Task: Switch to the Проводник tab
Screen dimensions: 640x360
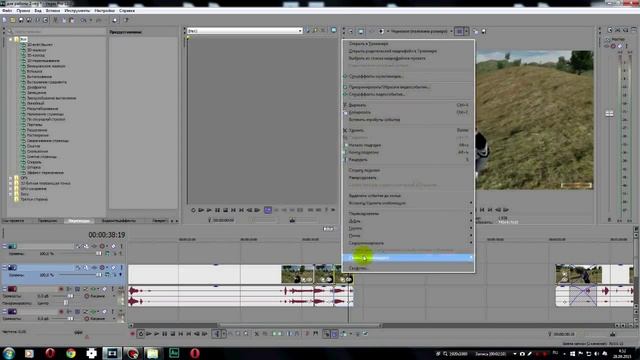Action: click(47, 221)
